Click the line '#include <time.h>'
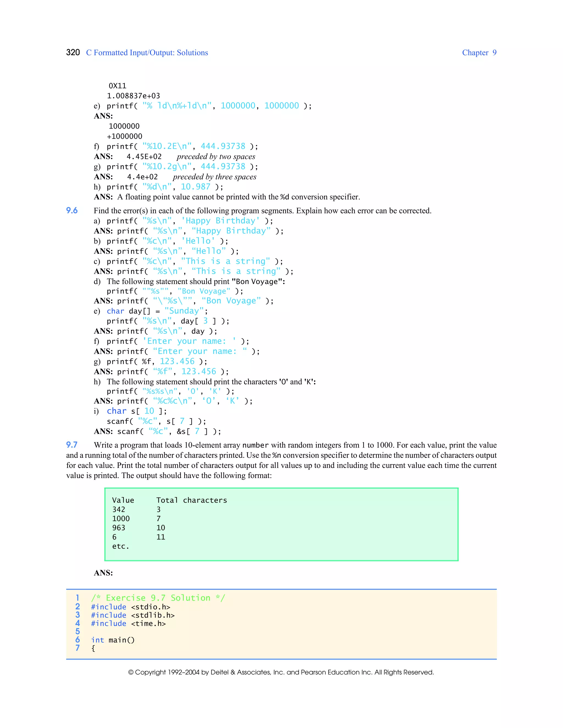This screenshot has height=728, width=563. [x=128, y=624]
